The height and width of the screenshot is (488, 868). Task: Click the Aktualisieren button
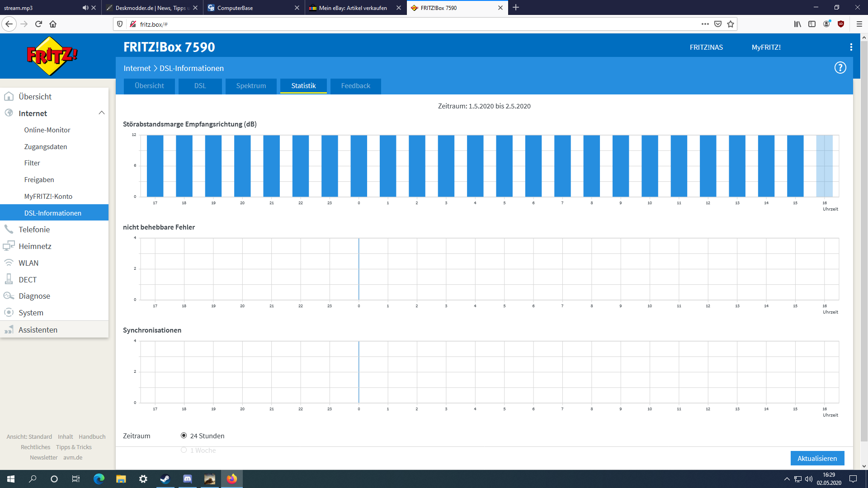pyautogui.click(x=817, y=458)
